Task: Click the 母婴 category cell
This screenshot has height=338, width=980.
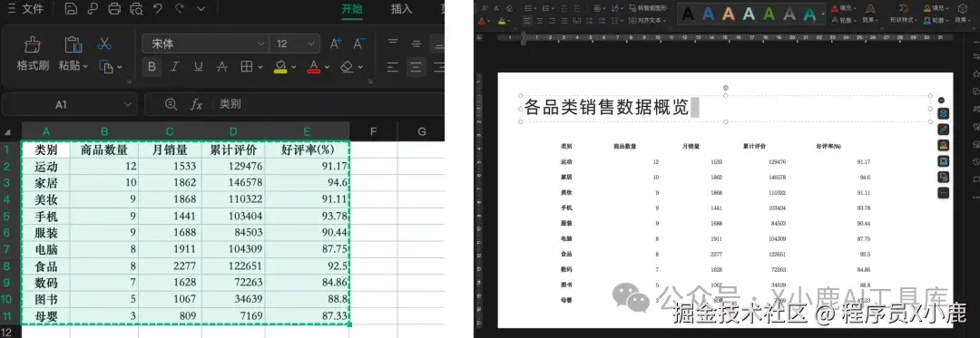Action: point(45,316)
